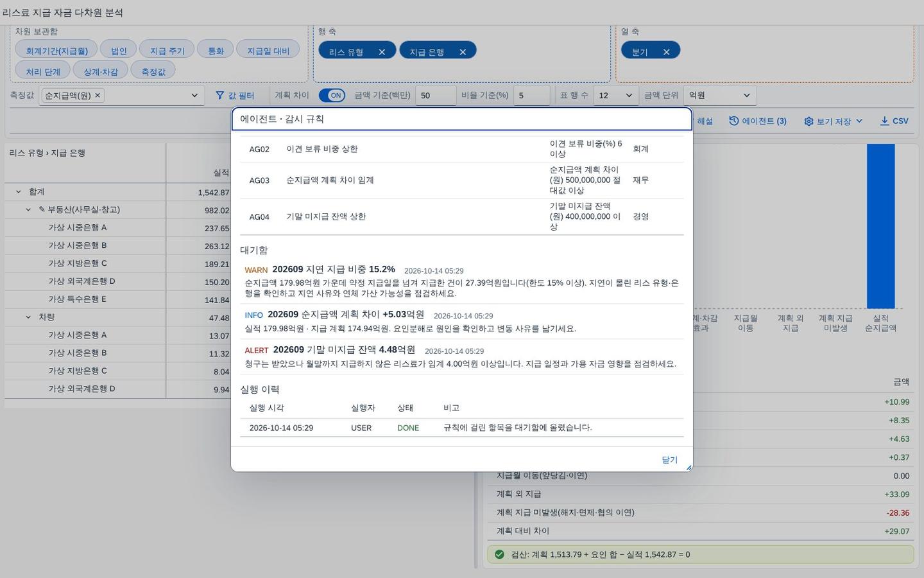Select the 통화 dimension chip
Viewport: 924px width, 578px height.
(x=216, y=50)
